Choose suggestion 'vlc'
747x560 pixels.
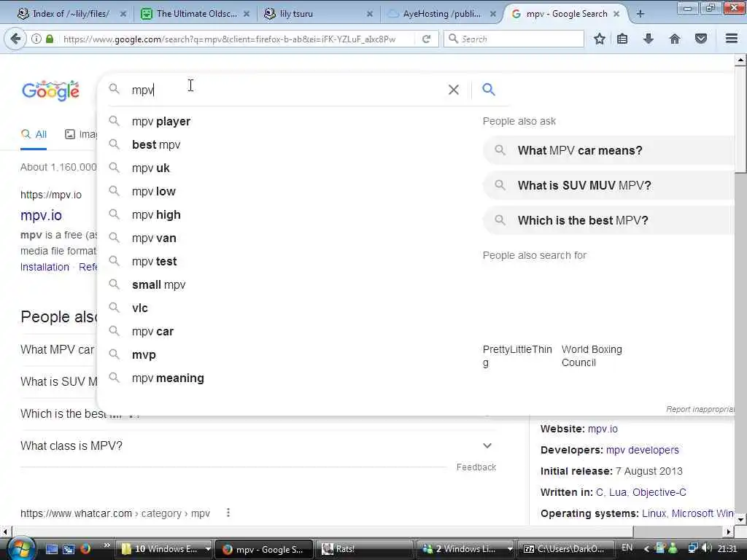coord(139,308)
